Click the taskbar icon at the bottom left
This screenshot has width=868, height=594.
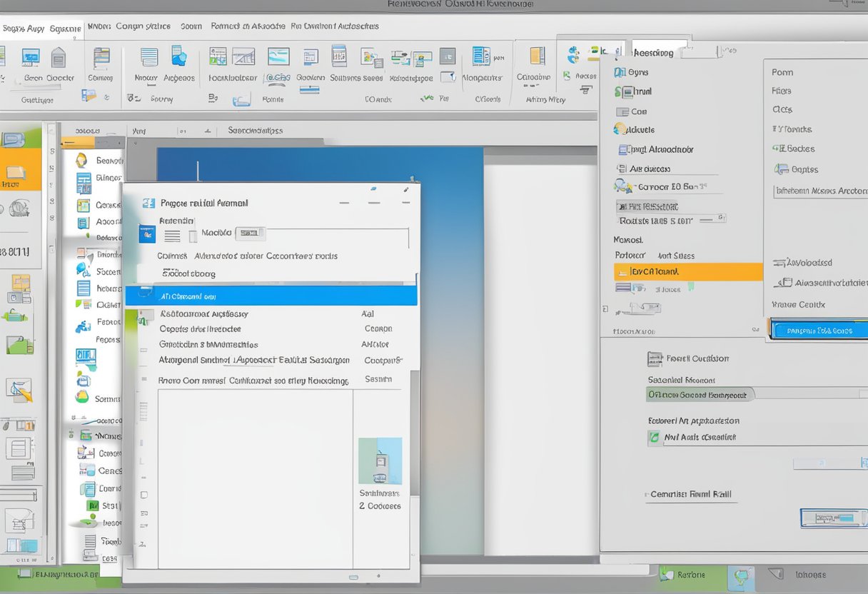pyautogui.click(x=22, y=574)
